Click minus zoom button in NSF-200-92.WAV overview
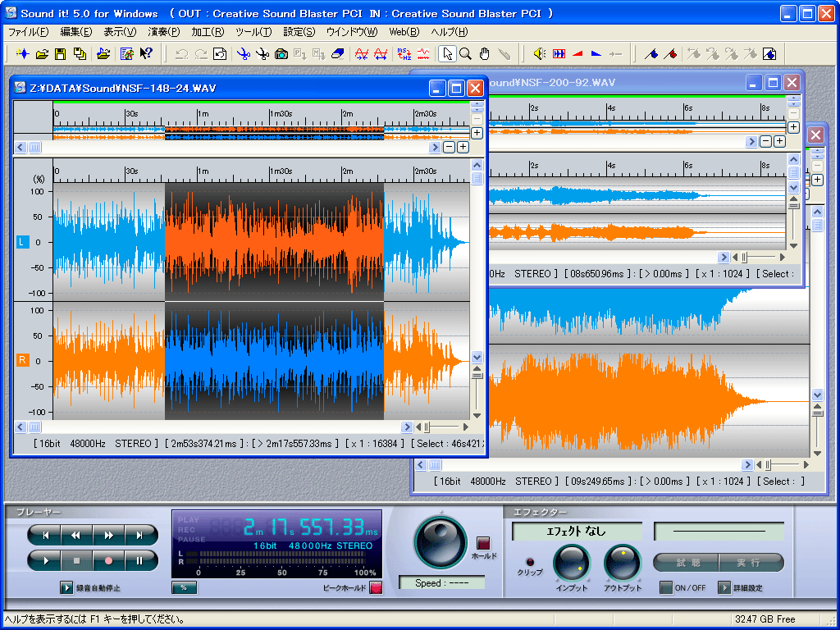Viewport: 840px width, 630px height. point(766,141)
